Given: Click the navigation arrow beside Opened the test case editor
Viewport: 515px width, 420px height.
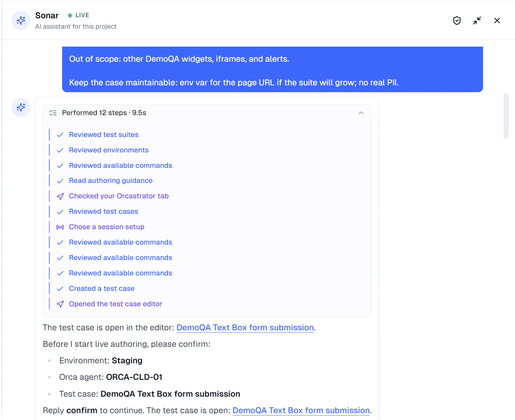Looking at the screenshot, I should 60,304.
